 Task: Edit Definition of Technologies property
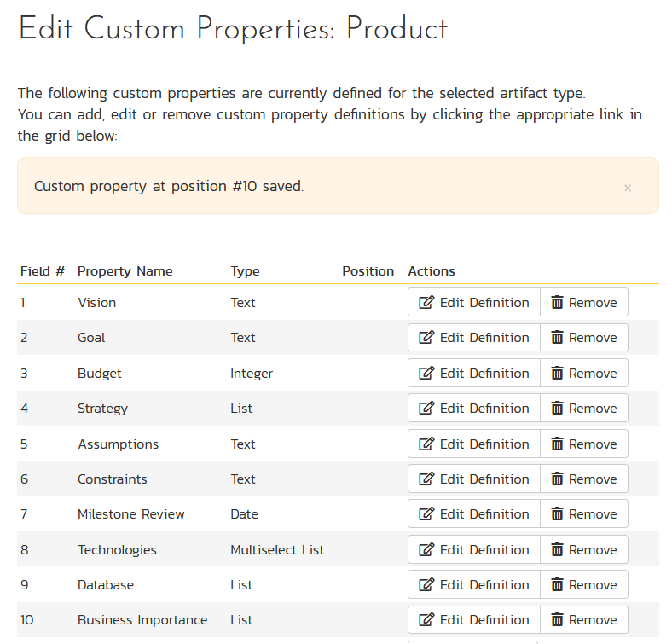[x=474, y=550]
